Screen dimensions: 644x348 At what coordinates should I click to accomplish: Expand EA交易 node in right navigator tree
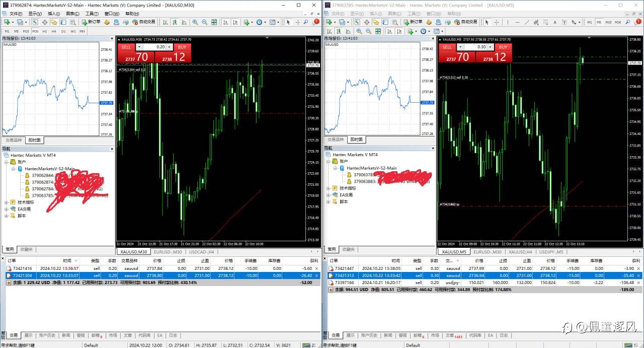(x=329, y=195)
